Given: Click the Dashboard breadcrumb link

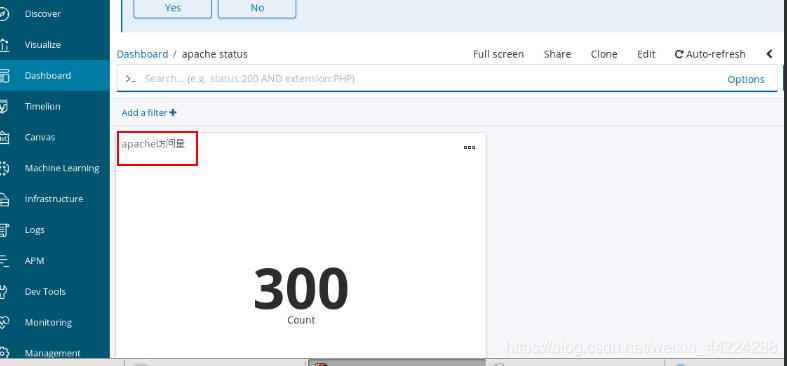Looking at the screenshot, I should pyautogui.click(x=143, y=54).
